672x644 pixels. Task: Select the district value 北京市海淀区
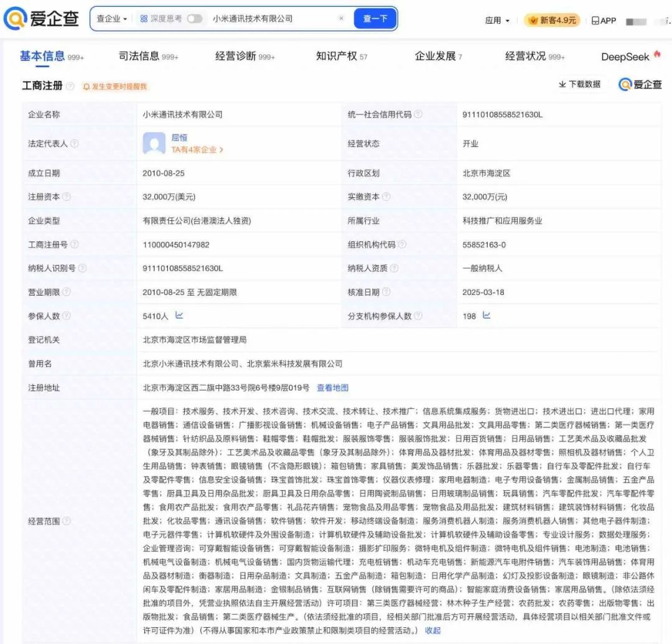tap(487, 174)
